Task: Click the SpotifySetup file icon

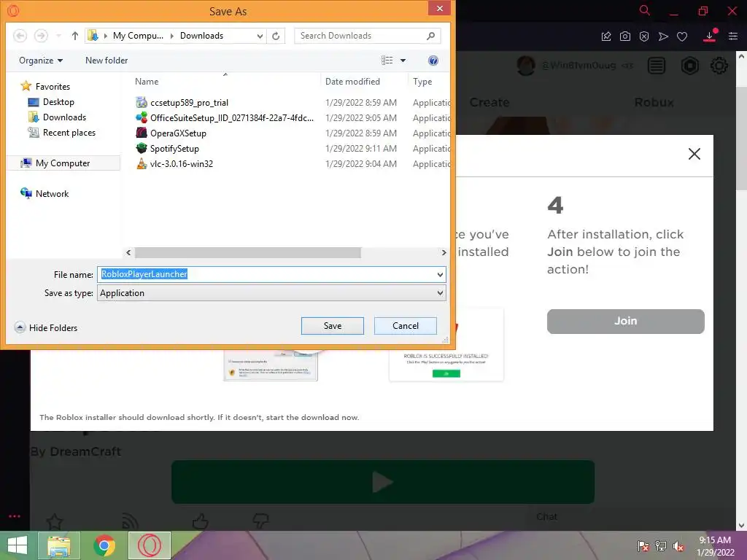Action: [142, 148]
